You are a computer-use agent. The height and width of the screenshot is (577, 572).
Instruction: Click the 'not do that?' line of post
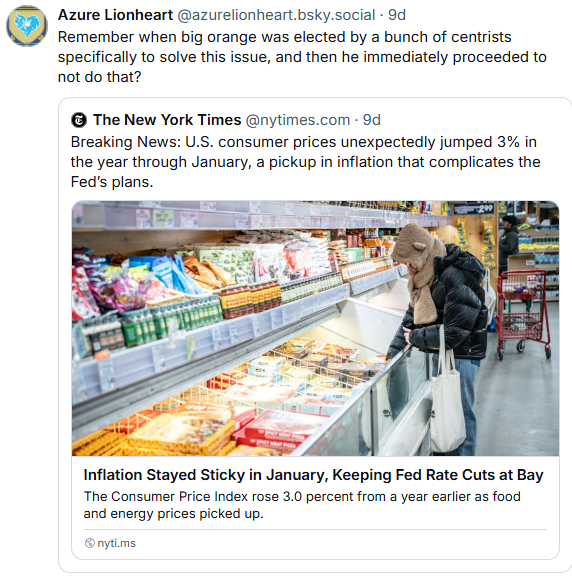click(x=99, y=77)
